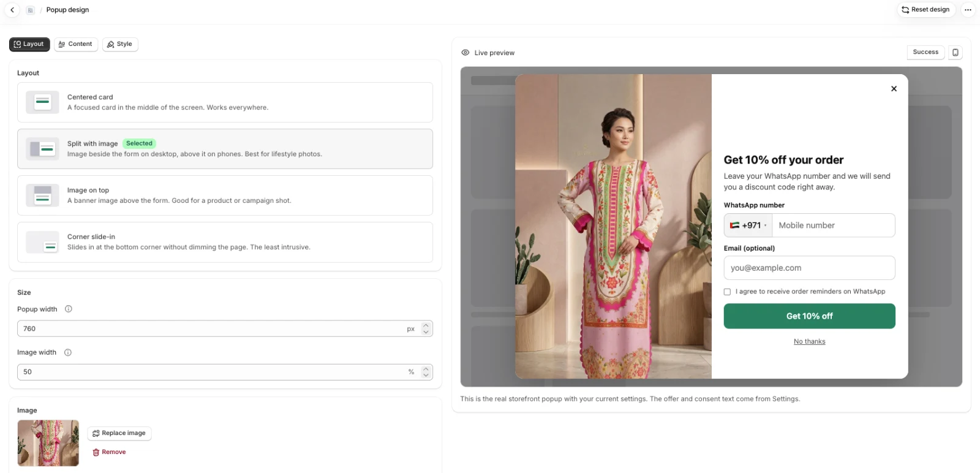
Task: Show Image width info tooltip icon
Action: coord(68,352)
